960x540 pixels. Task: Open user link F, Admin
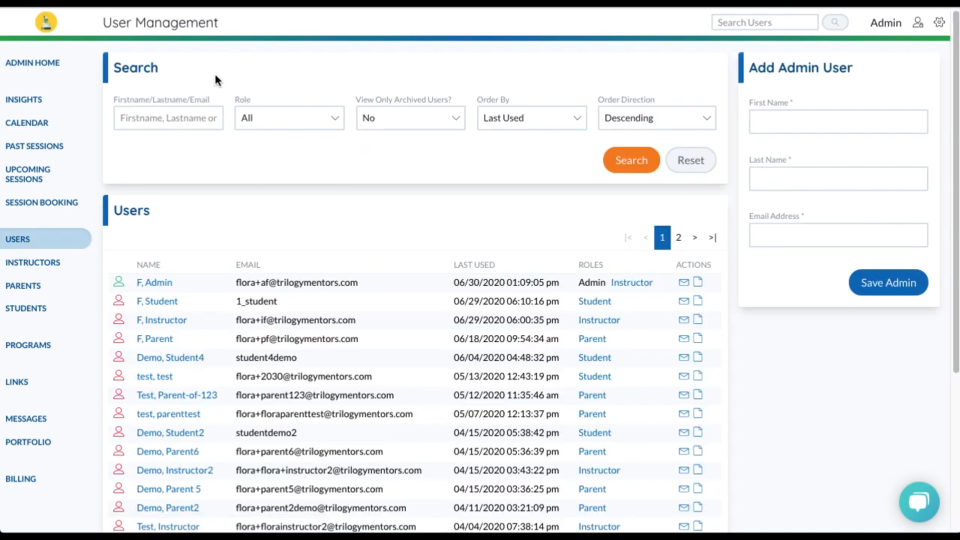pyautogui.click(x=154, y=282)
